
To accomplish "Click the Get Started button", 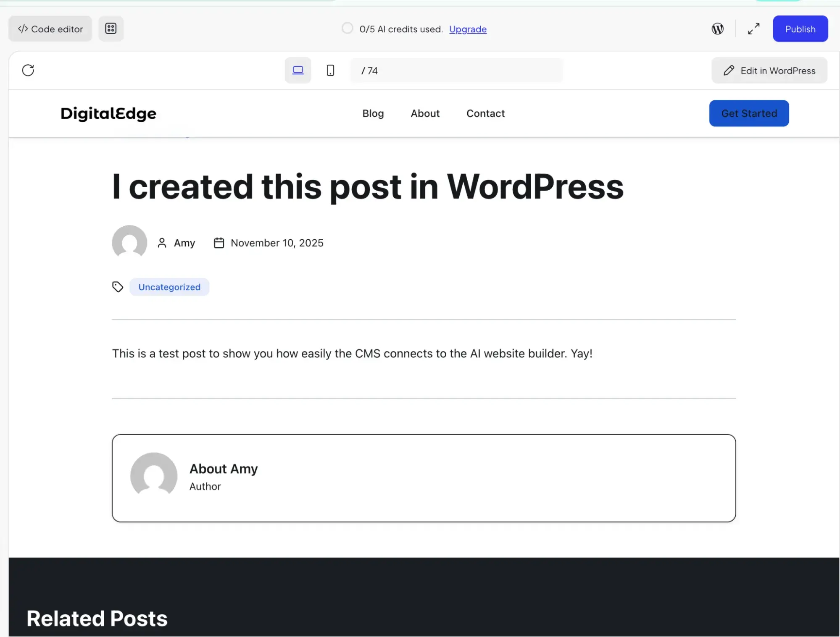I will (749, 113).
